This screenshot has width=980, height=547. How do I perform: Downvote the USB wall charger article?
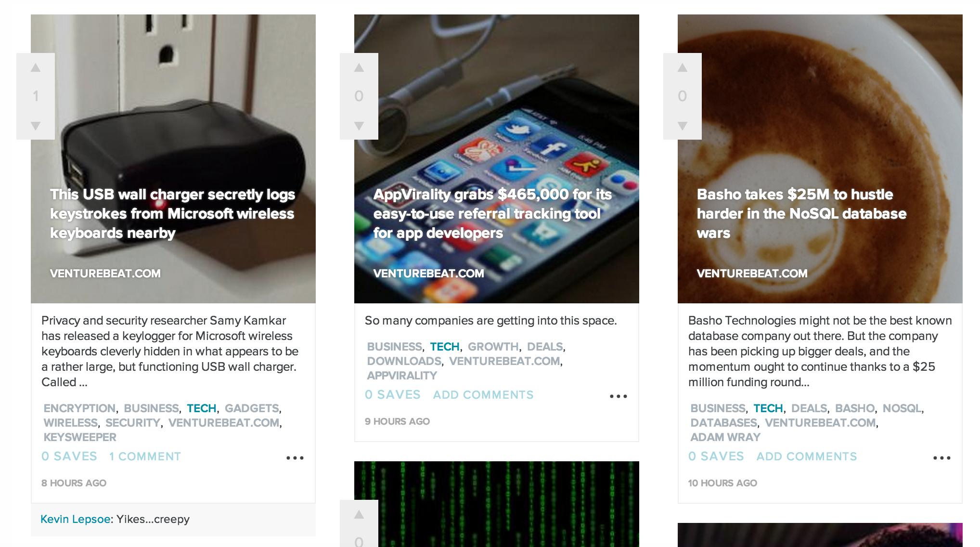[x=36, y=126]
